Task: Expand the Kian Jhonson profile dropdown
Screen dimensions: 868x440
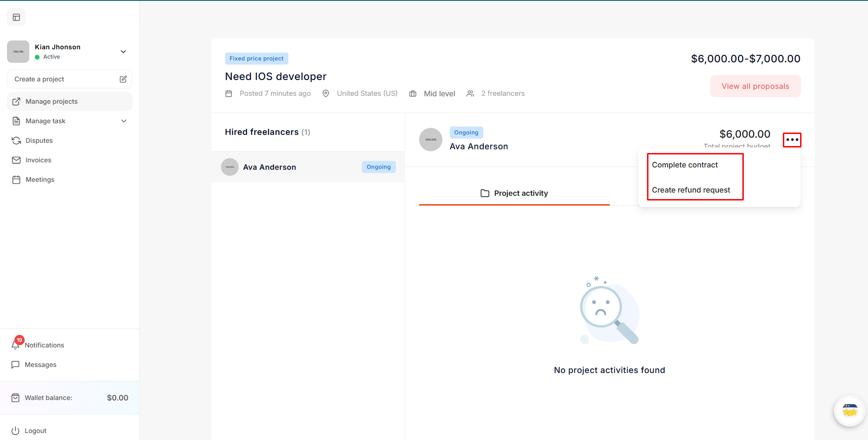Action: [x=123, y=52]
